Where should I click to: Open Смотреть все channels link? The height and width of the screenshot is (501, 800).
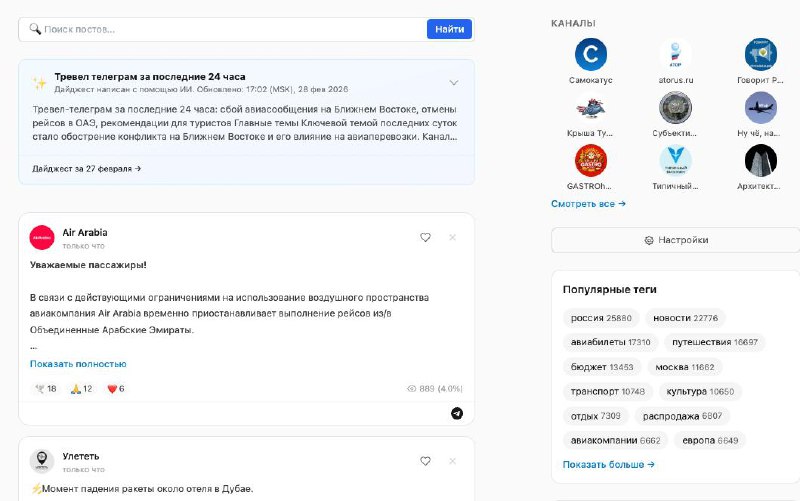[588, 204]
